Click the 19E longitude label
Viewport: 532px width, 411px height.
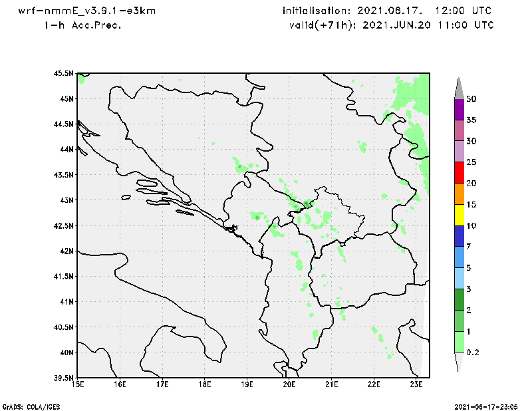click(x=247, y=384)
